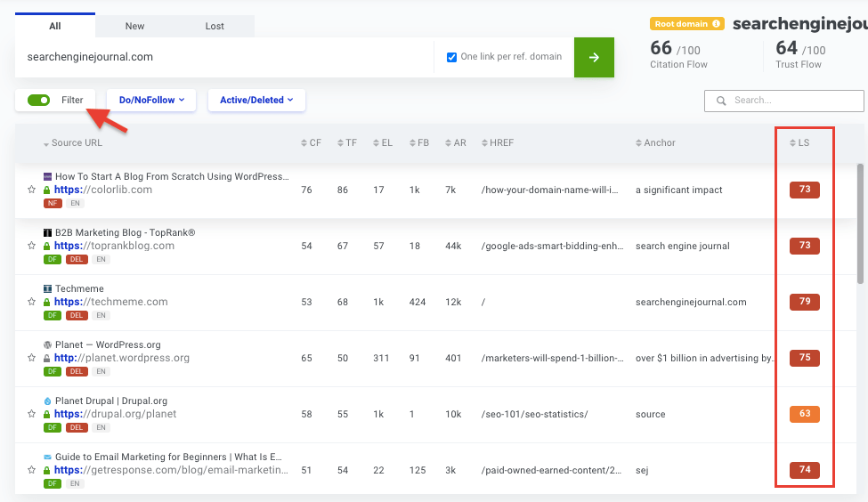Click the Root domain label
The image size is (868, 502).
click(x=687, y=24)
